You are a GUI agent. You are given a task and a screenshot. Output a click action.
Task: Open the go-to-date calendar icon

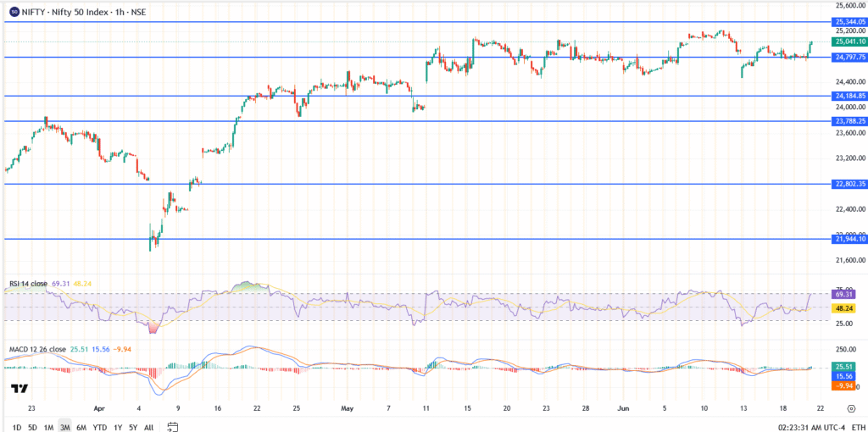pos(173,426)
